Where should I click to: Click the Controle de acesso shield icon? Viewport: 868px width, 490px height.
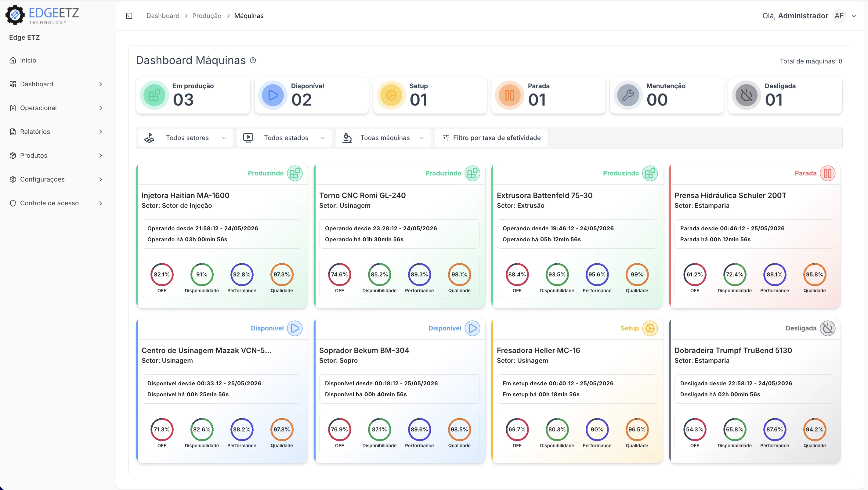pos(13,204)
